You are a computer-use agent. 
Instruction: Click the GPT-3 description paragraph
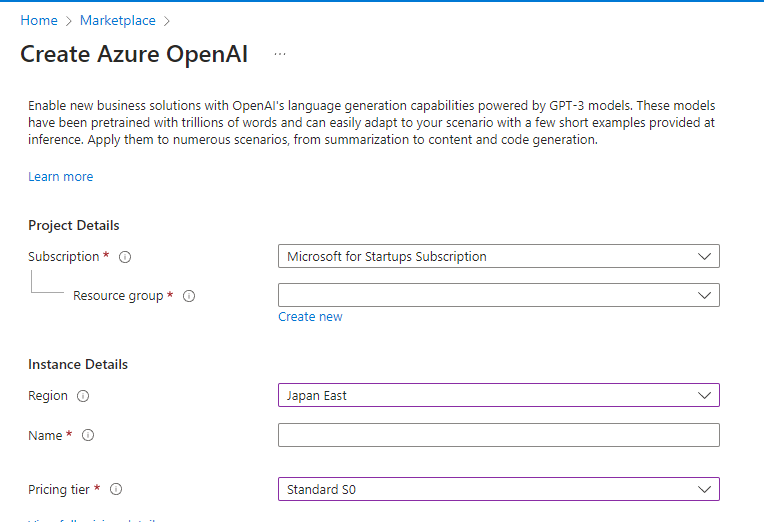[371, 122]
